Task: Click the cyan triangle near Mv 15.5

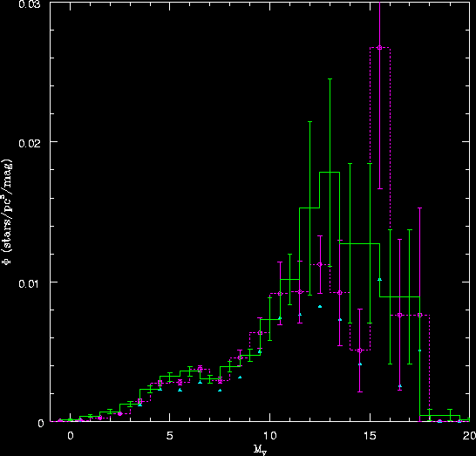Action: (x=379, y=279)
